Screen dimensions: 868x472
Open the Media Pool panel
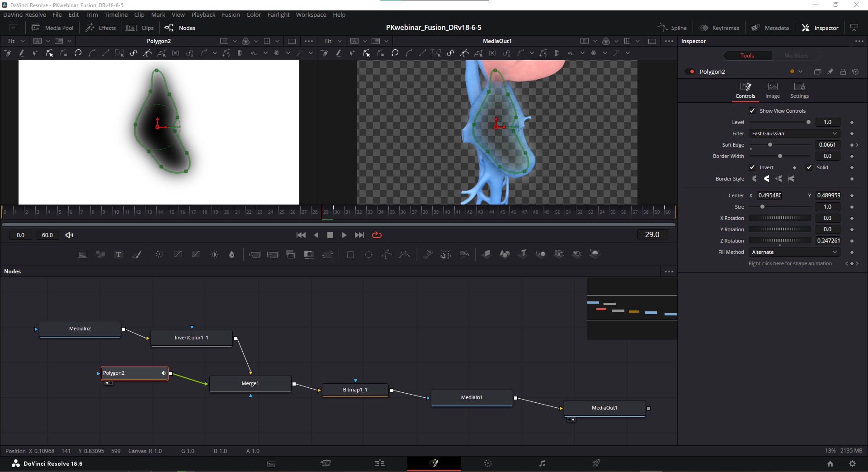(x=52, y=28)
